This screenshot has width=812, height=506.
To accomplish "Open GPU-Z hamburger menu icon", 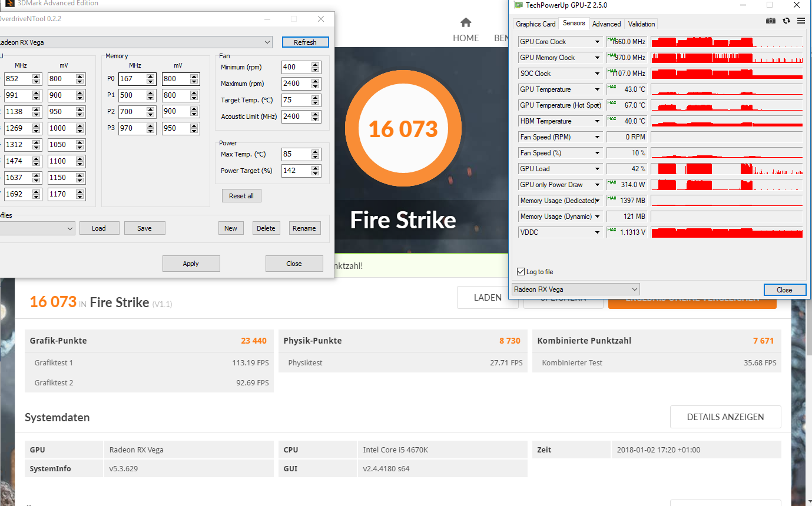I will [801, 21].
